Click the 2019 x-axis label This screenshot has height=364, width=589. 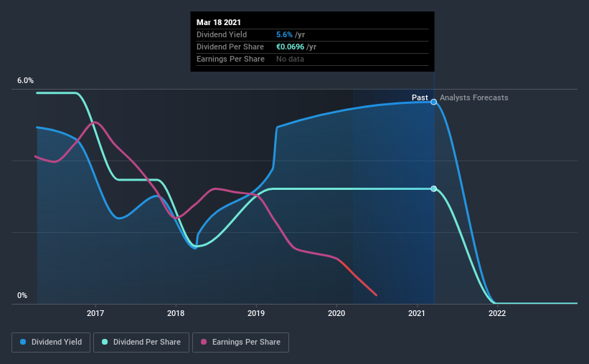click(256, 313)
